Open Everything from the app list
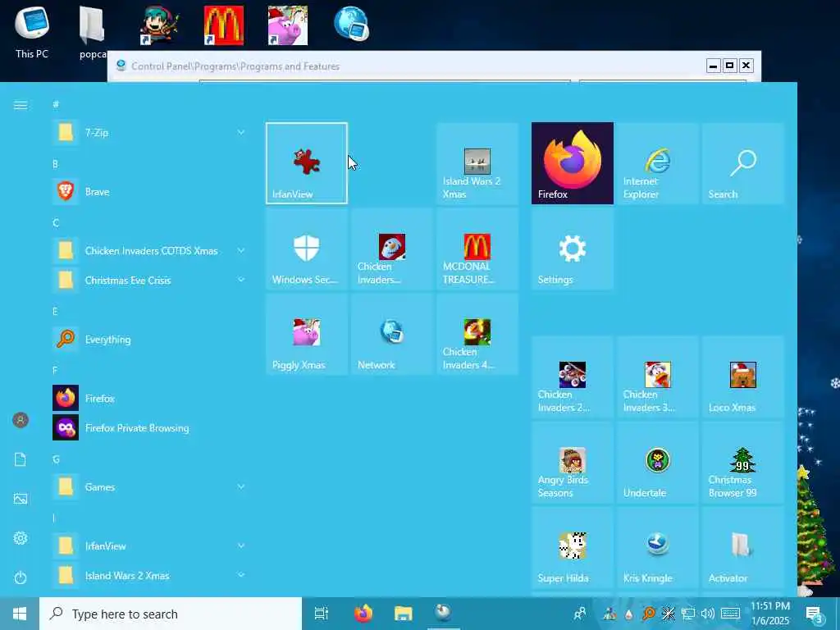Image resolution: width=840 pixels, height=630 pixels. coord(149,339)
